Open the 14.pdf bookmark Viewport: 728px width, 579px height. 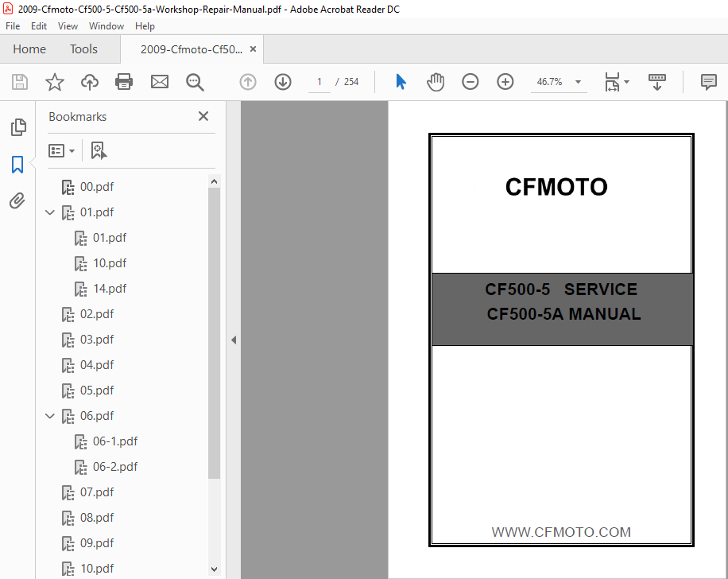coord(110,289)
